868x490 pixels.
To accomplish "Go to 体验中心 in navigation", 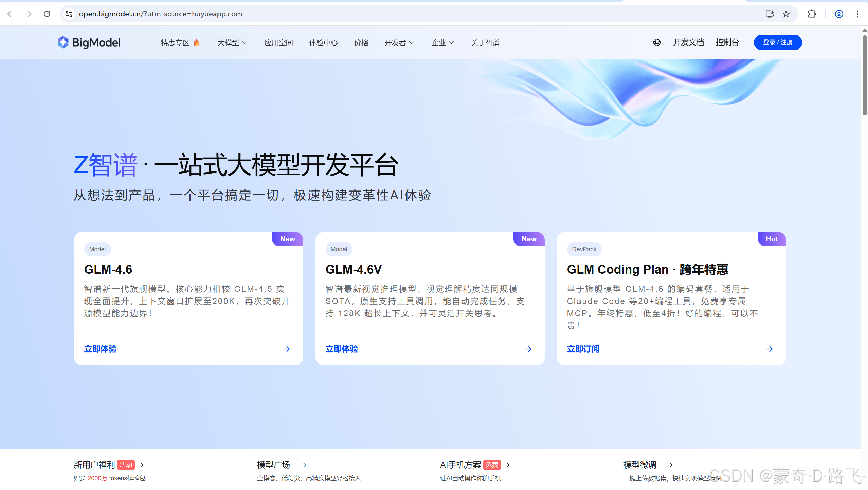I will 323,43.
